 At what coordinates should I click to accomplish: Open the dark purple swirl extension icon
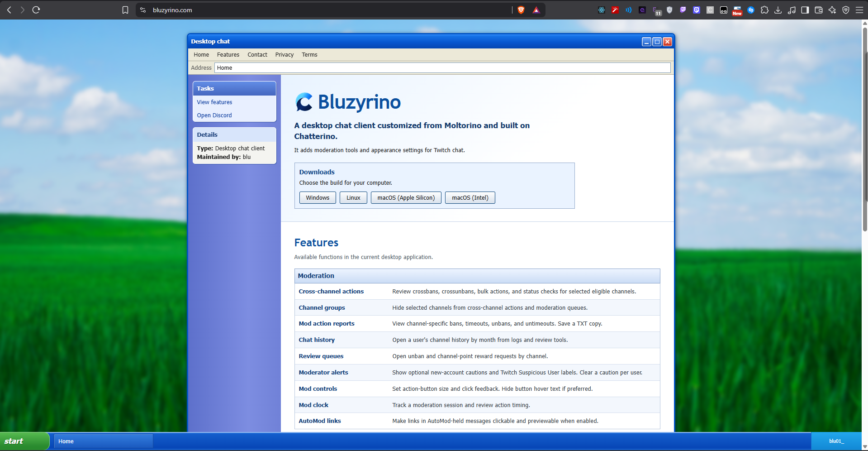pyautogui.click(x=642, y=10)
